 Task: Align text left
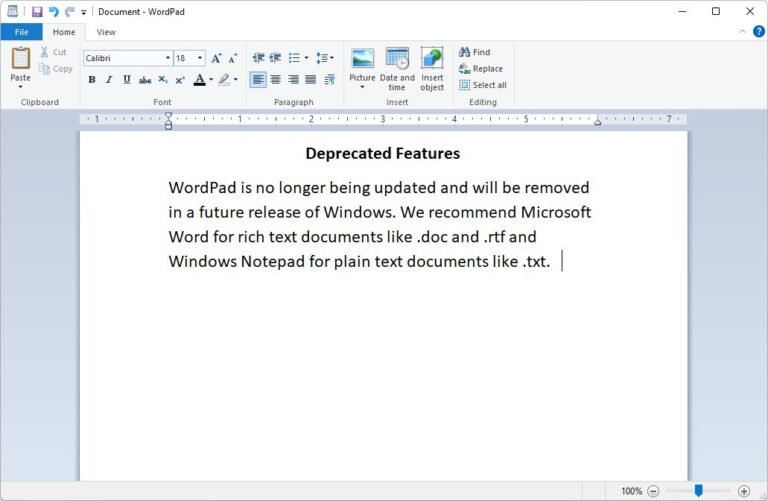258,79
